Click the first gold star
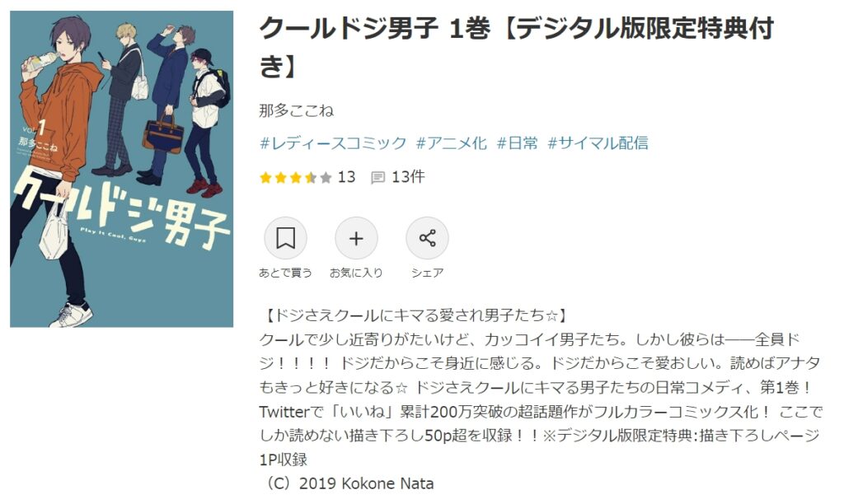 [266, 178]
